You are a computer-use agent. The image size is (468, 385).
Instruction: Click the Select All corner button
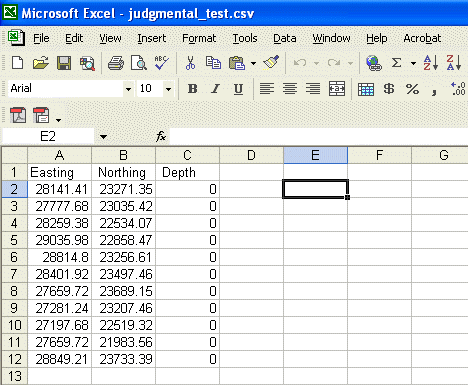tap(14, 155)
